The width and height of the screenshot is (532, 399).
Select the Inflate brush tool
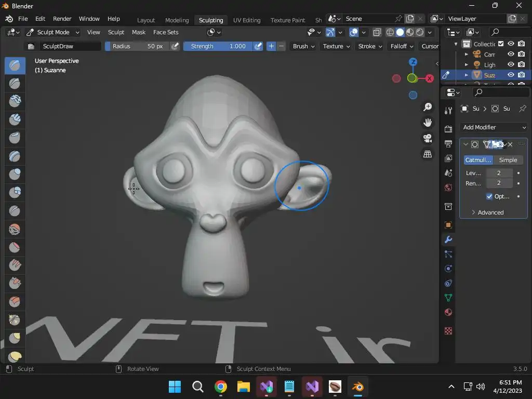click(15, 175)
